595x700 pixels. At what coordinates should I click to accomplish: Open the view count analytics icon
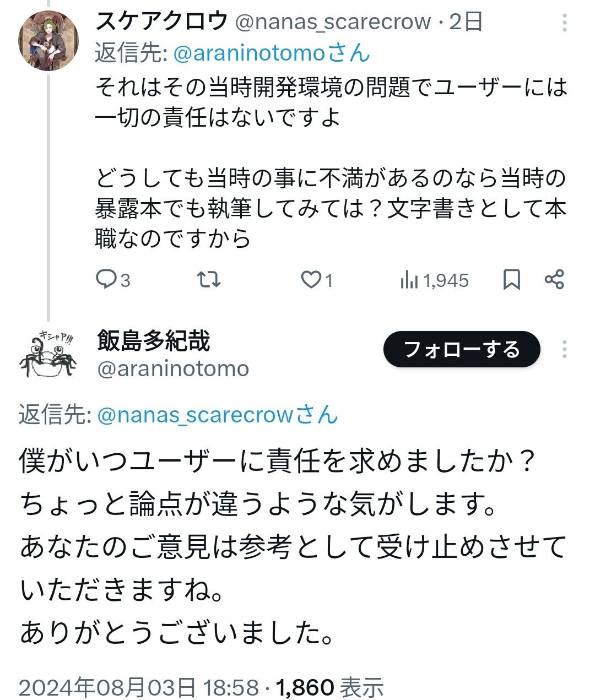coord(409,280)
